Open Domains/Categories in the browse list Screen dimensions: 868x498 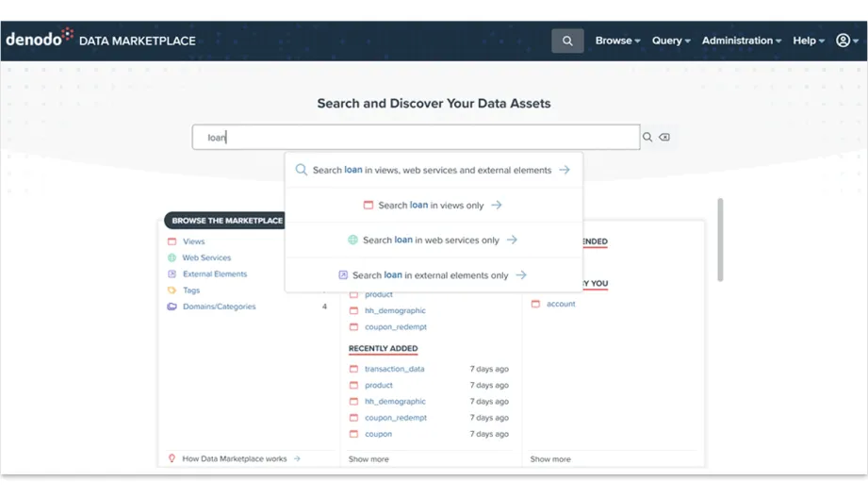point(220,307)
